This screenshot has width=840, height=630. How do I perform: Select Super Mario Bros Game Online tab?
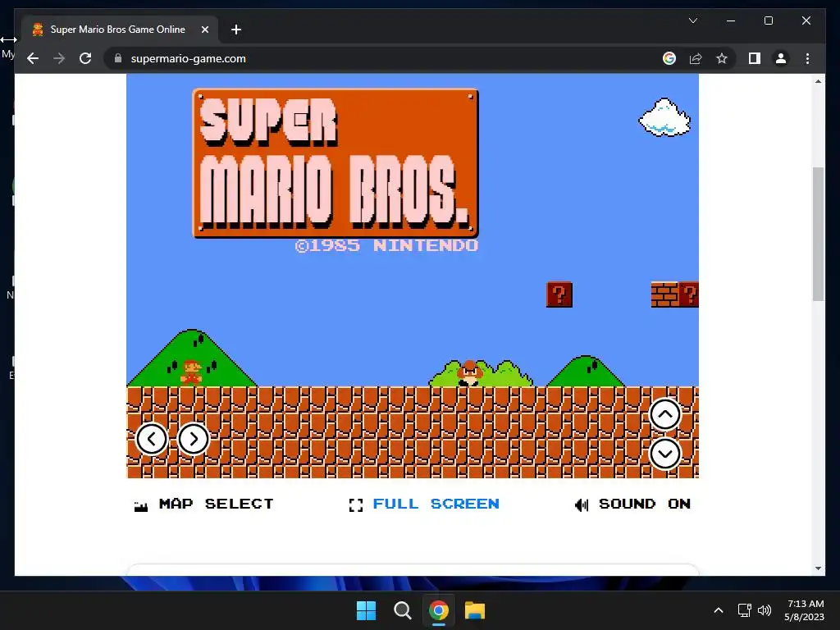(x=120, y=30)
